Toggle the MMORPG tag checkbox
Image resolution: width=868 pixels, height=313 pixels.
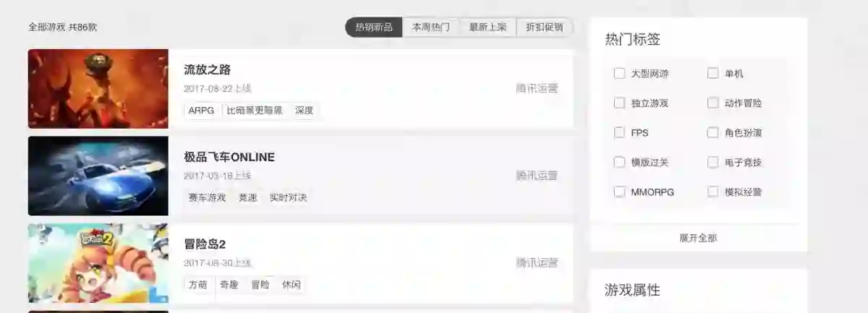(x=619, y=192)
